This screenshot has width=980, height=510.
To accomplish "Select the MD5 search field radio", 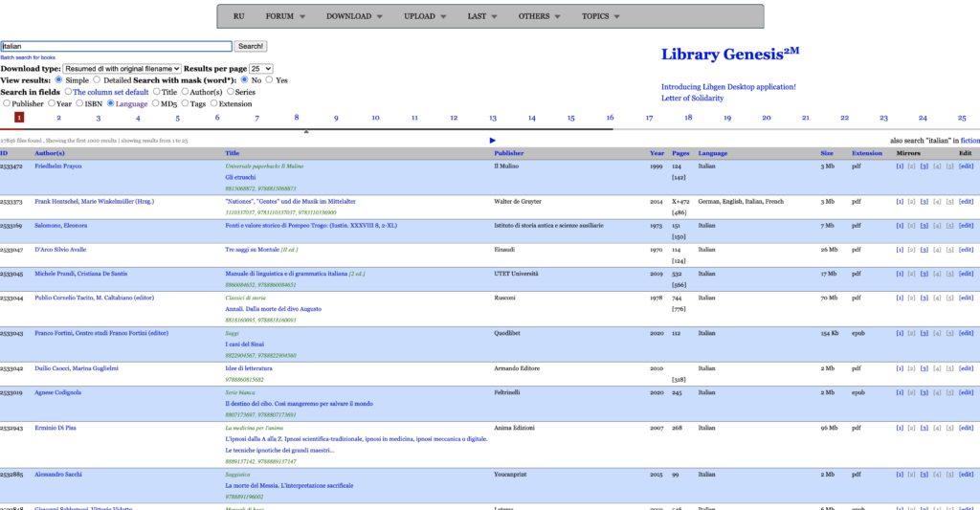I will (156, 103).
